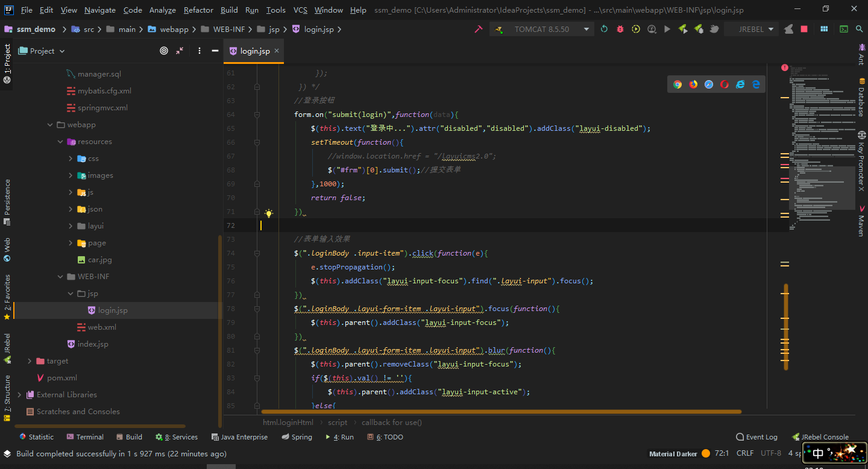This screenshot has width=868, height=469.
Task: Expand the target folder in the Project tree
Action: 29,360
